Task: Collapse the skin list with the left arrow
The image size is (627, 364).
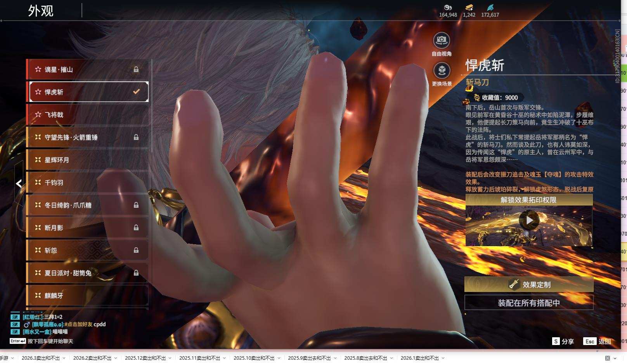Action: pyautogui.click(x=19, y=183)
